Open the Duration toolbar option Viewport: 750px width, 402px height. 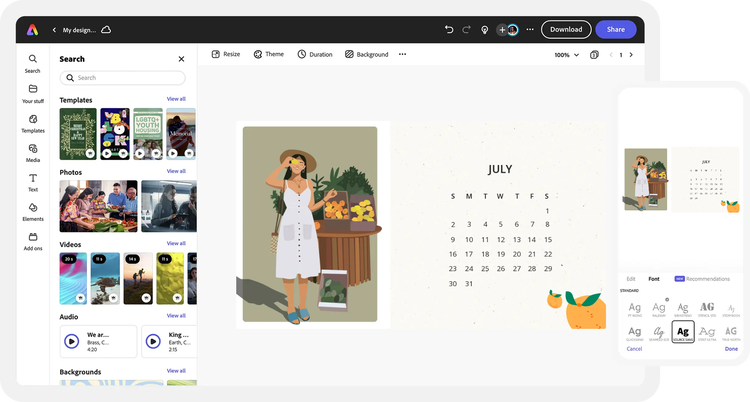(x=315, y=54)
